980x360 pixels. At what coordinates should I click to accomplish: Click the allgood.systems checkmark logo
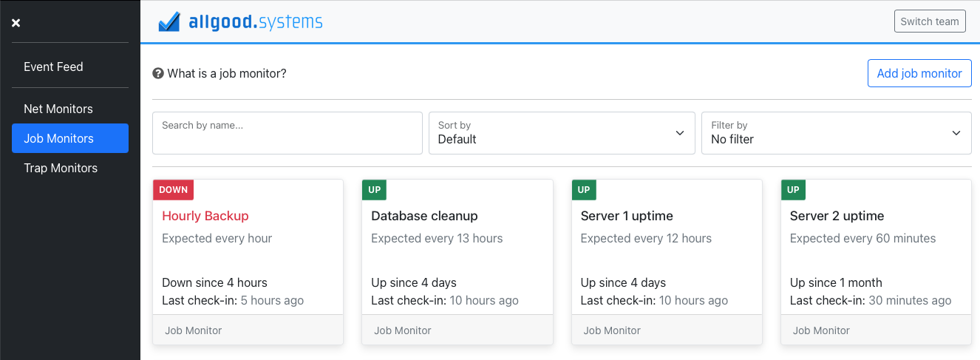[x=169, y=22]
